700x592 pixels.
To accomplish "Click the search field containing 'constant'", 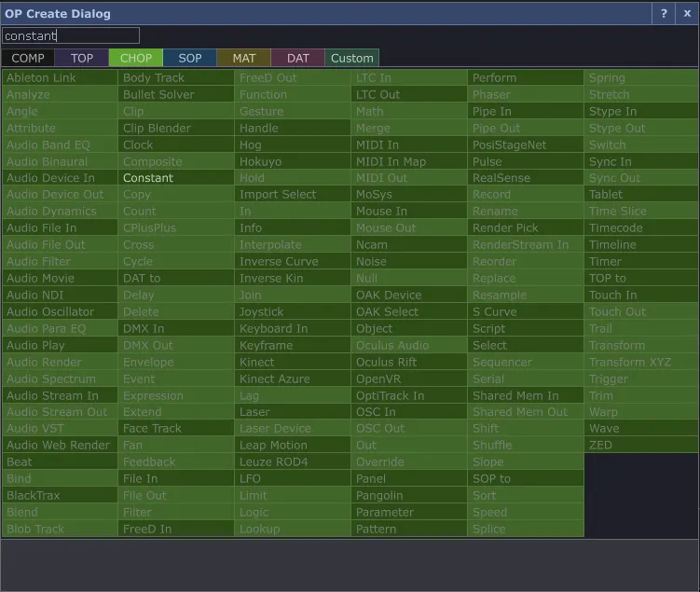I will 71,35.
